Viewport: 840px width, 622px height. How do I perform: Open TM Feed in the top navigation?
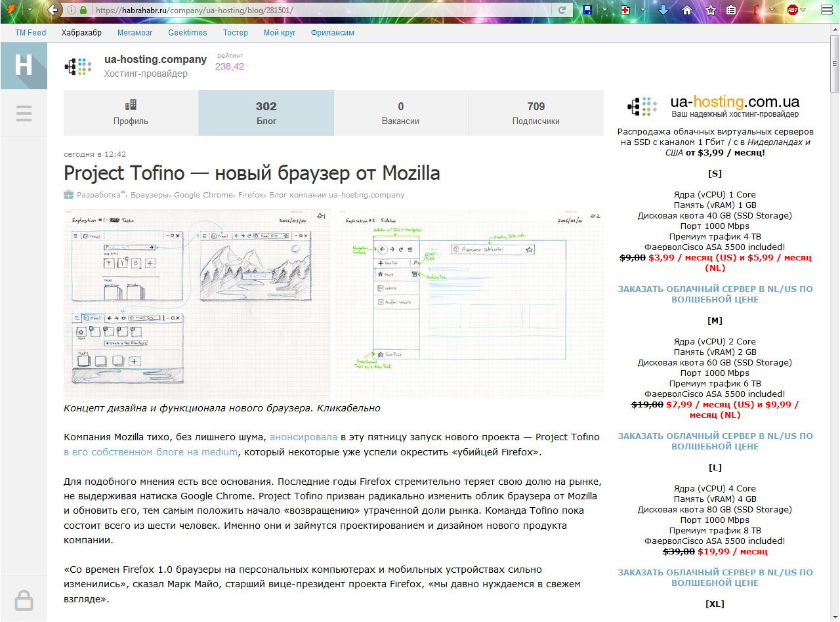[x=31, y=33]
